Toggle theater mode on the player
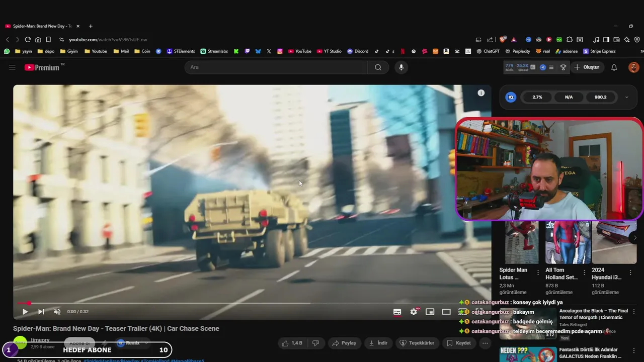Screen dimensions: 644x362 tap(446, 312)
